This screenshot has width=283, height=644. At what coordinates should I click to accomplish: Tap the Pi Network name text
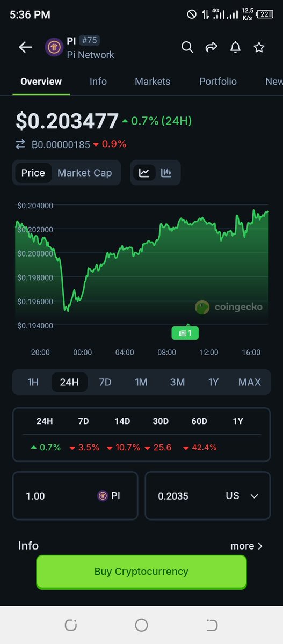click(90, 55)
